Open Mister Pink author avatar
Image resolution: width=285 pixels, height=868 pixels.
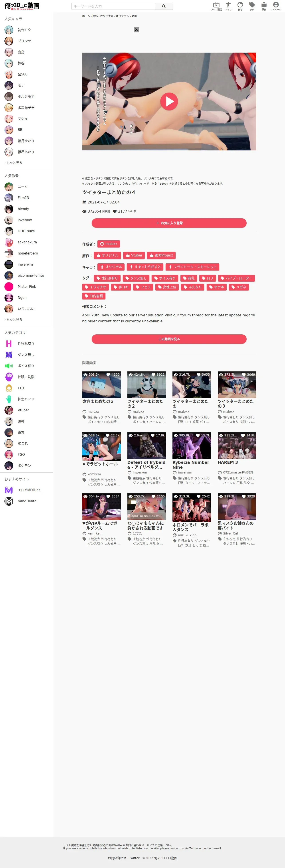click(x=9, y=287)
